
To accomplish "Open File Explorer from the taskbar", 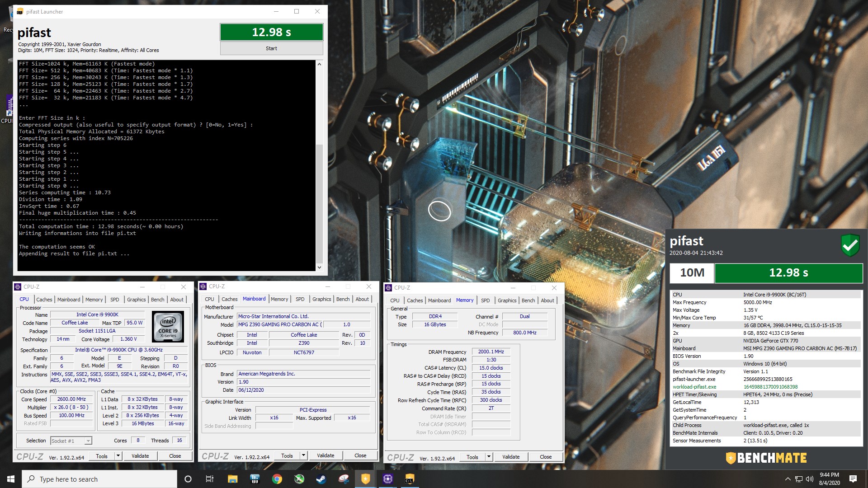I will pyautogui.click(x=232, y=479).
